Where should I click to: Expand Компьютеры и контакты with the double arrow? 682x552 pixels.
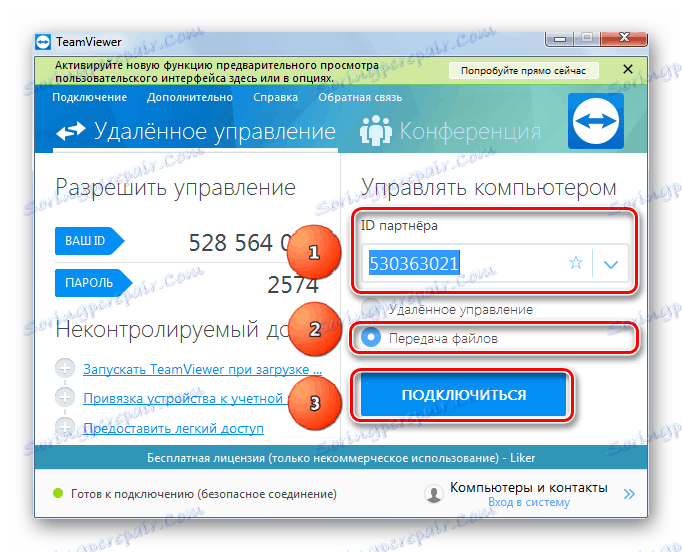tap(629, 494)
